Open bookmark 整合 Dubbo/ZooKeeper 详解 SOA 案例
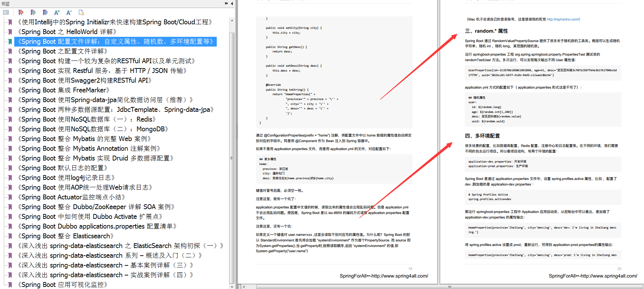The image size is (644, 289). 96,207
